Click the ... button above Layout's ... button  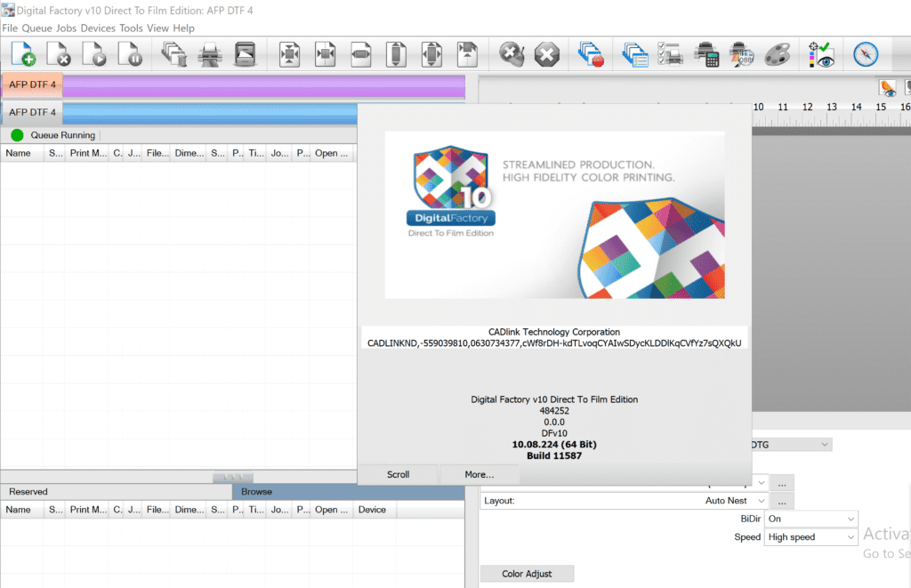click(x=782, y=483)
